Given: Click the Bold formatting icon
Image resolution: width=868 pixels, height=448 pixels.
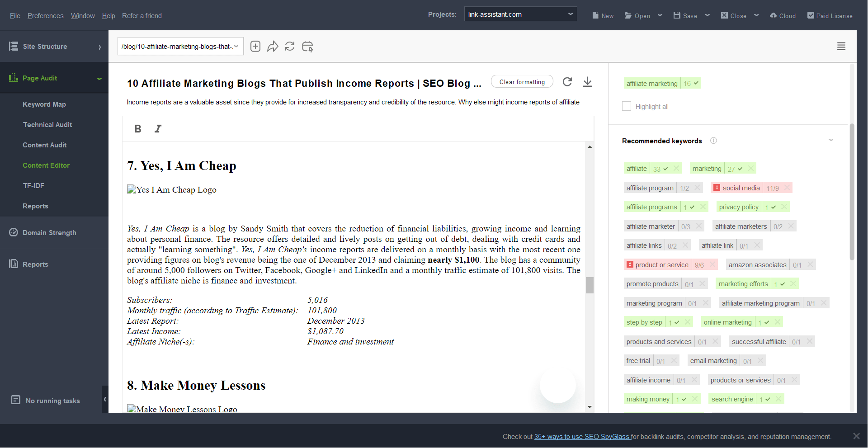Looking at the screenshot, I should [138, 129].
